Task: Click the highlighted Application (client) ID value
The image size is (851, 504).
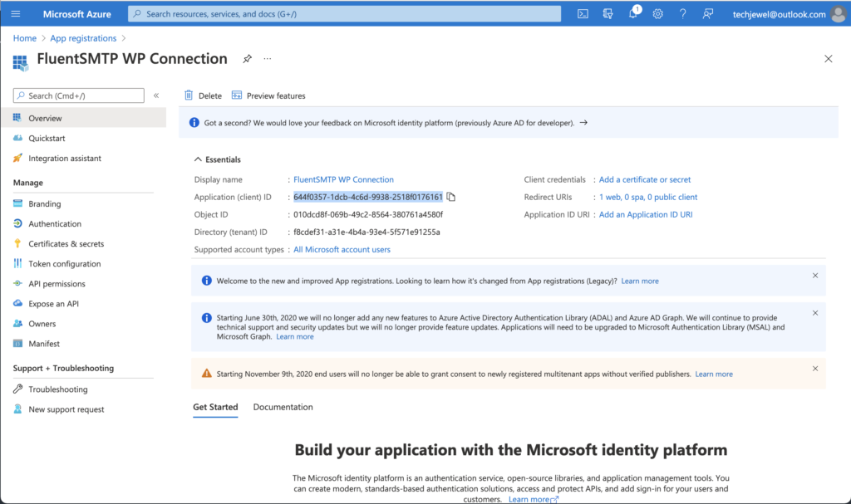Action: pos(368,197)
